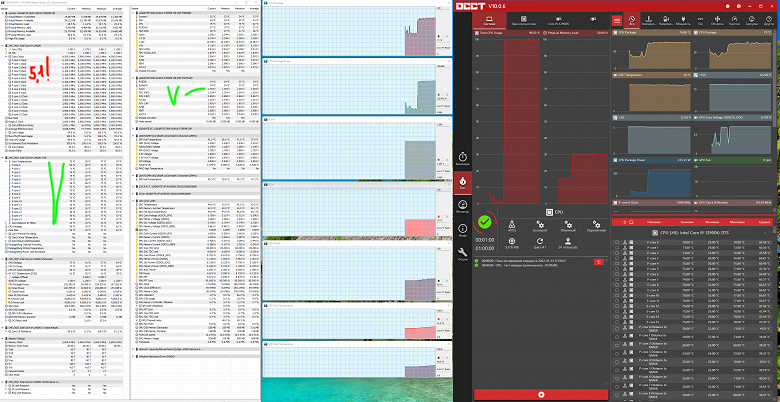
Task: Open the Info section in OCCT sidebar
Action: pyautogui.click(x=462, y=230)
